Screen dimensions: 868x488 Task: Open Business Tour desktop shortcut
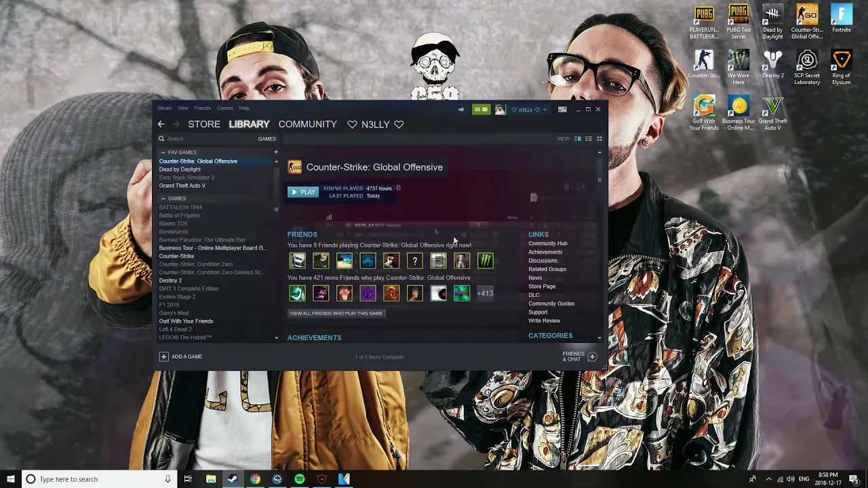coord(738,113)
